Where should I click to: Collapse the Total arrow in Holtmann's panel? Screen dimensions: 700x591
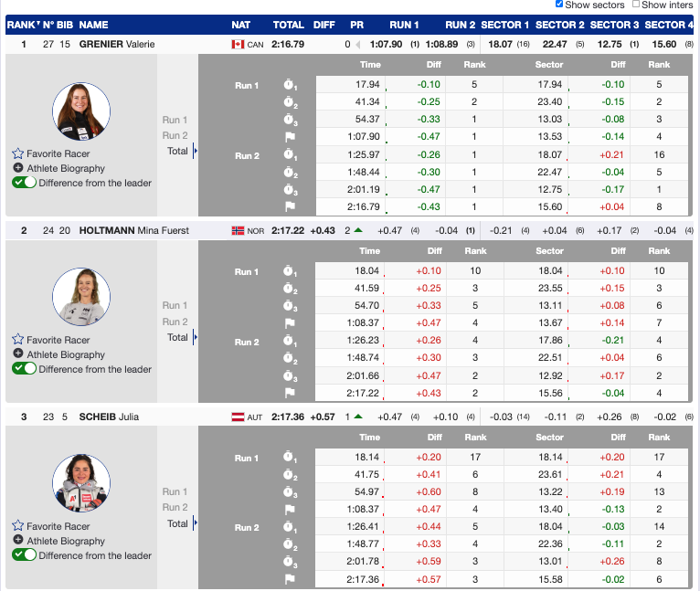click(x=195, y=338)
